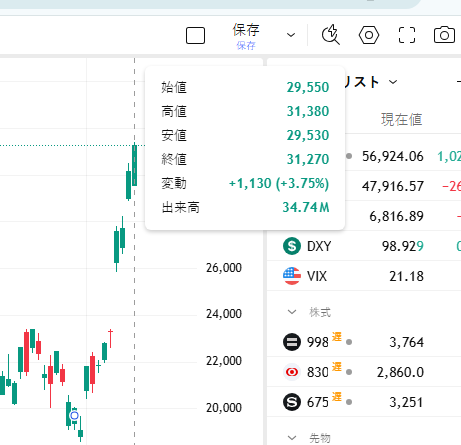Click the 20,000 price axis label

224,408
